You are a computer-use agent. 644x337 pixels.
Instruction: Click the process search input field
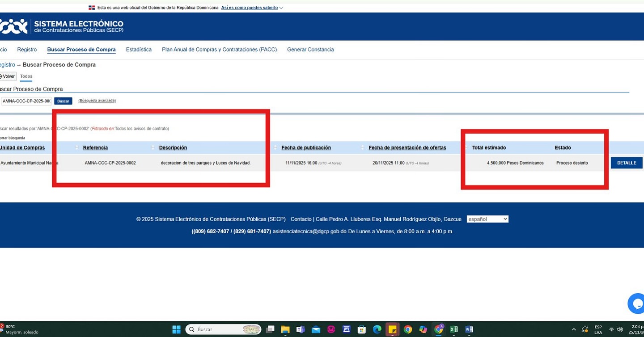point(26,101)
